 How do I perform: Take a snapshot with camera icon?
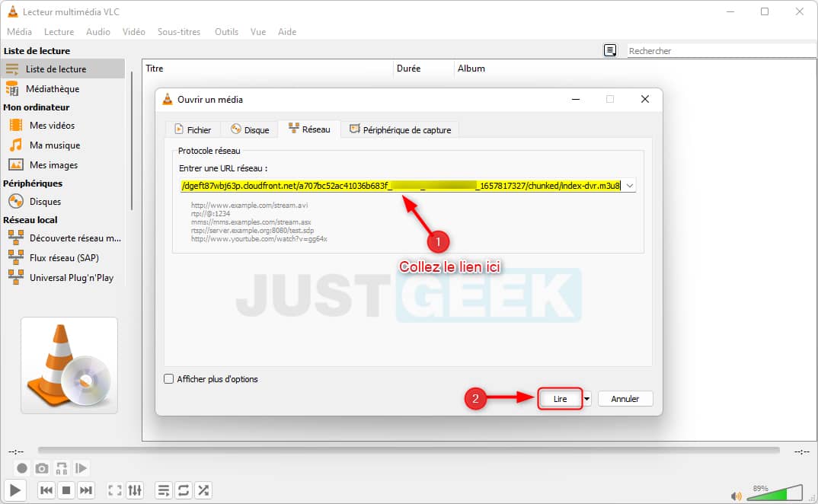tap(42, 468)
